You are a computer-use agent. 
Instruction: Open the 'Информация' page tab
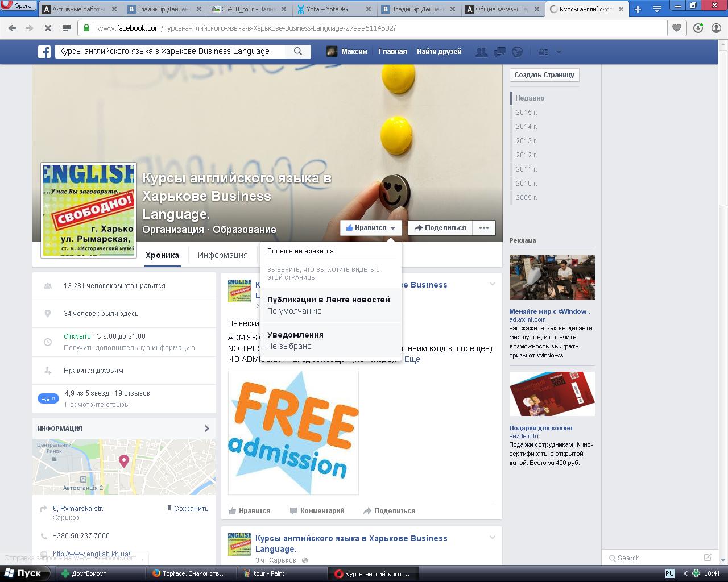(x=223, y=255)
